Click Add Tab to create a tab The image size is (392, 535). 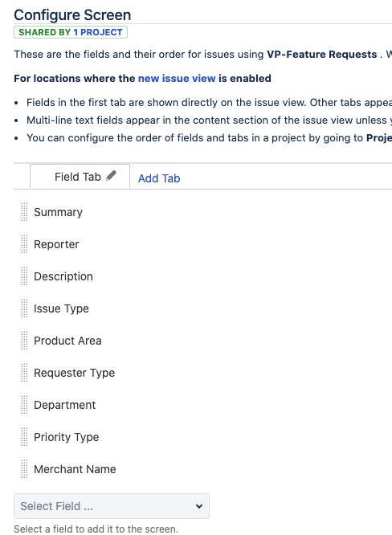pos(159,178)
